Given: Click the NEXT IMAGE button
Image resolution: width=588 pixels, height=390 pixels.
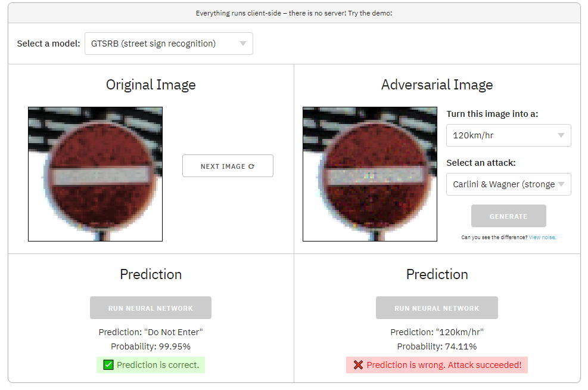Looking at the screenshot, I should [228, 166].
